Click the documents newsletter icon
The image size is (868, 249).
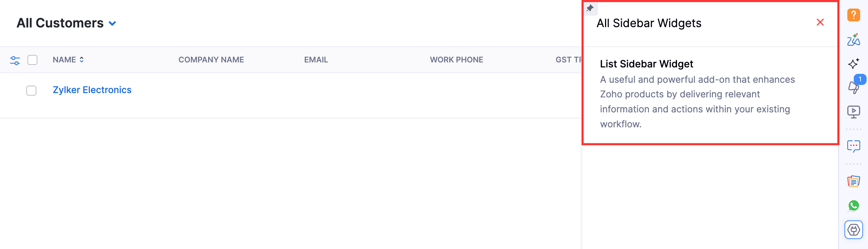tap(854, 181)
